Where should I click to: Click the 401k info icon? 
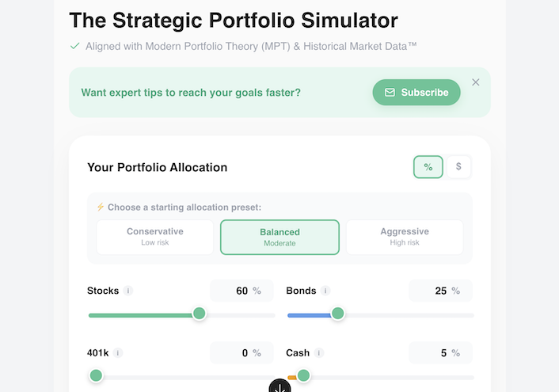(x=119, y=353)
